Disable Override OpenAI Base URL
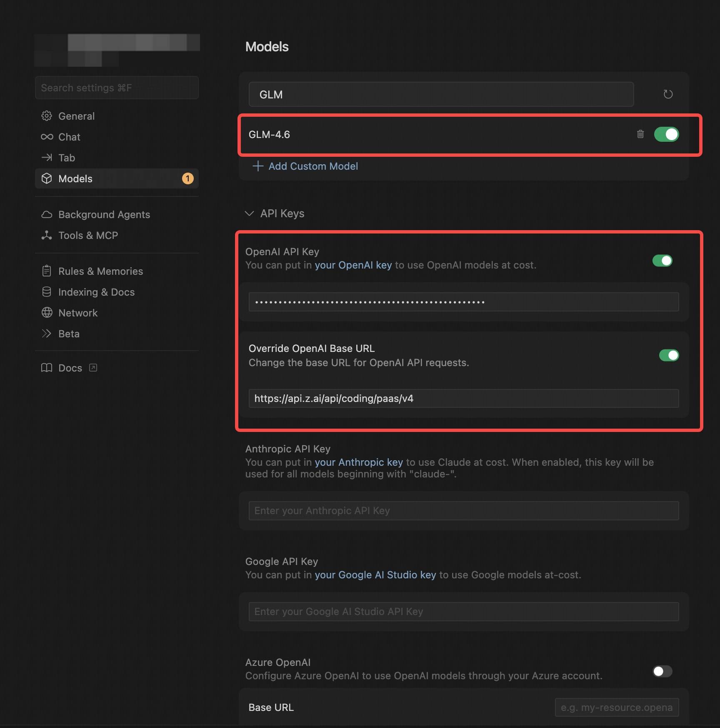 pyautogui.click(x=668, y=355)
